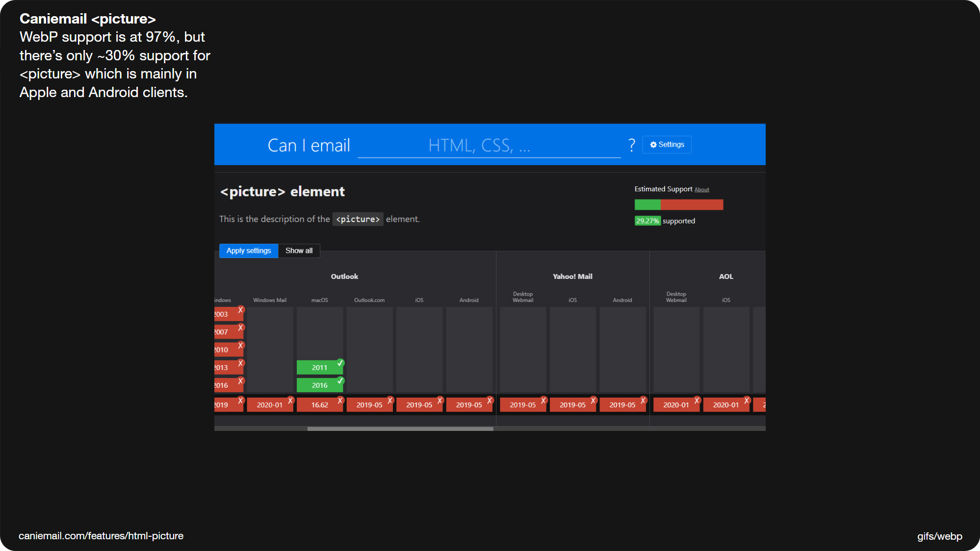The width and height of the screenshot is (980, 551).
Task: Click checkmark icon on macOS 2016 cell
Action: (340, 381)
